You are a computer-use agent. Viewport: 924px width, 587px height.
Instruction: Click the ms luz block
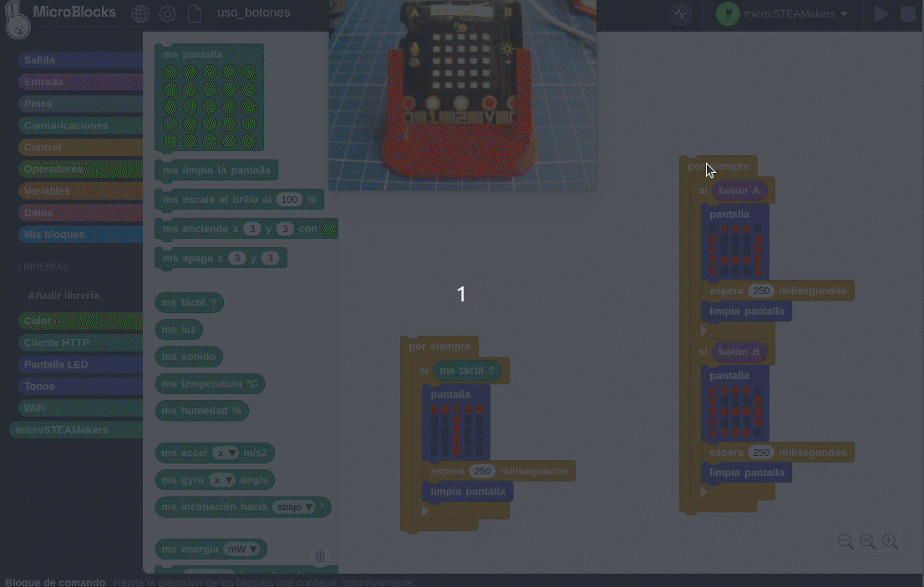pos(179,330)
